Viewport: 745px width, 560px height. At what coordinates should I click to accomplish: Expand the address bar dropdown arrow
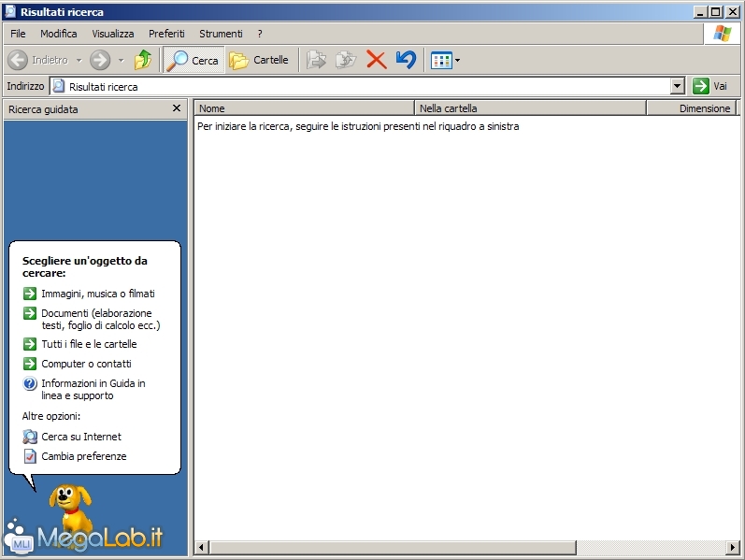tap(678, 86)
